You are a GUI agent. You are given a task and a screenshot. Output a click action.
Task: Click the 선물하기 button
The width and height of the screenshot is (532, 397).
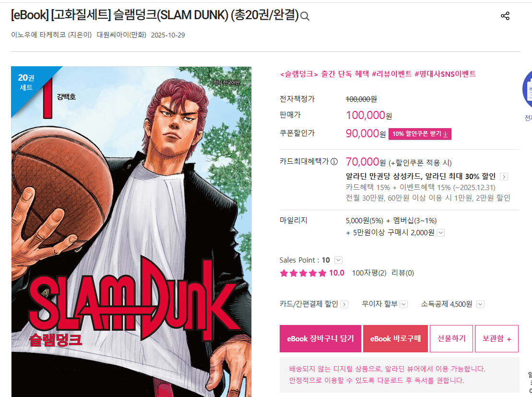pos(451,338)
